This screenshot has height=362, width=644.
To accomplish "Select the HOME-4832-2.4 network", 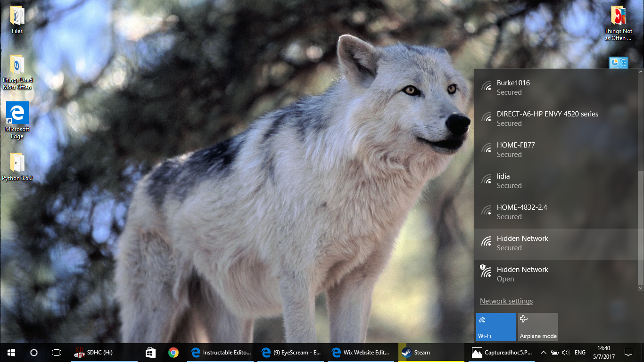I will 555,212.
